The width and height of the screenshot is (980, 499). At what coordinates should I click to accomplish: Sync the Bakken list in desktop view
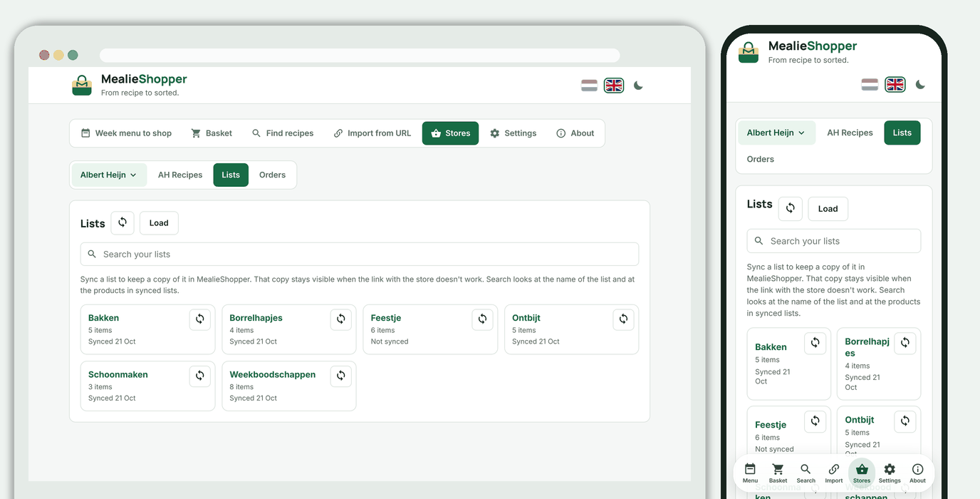200,319
